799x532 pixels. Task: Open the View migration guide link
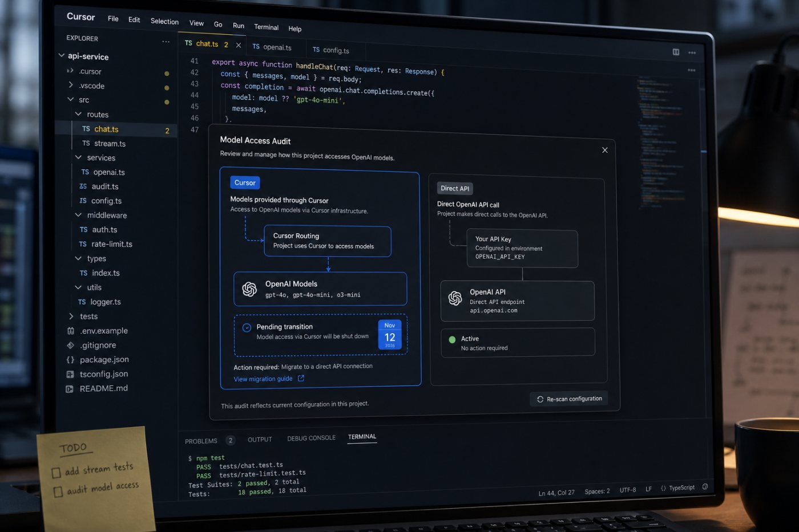tap(263, 379)
